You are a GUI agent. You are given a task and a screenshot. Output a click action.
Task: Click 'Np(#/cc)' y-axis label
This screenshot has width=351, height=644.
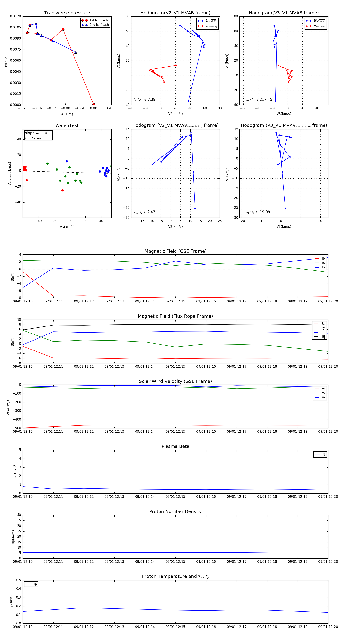point(13,537)
